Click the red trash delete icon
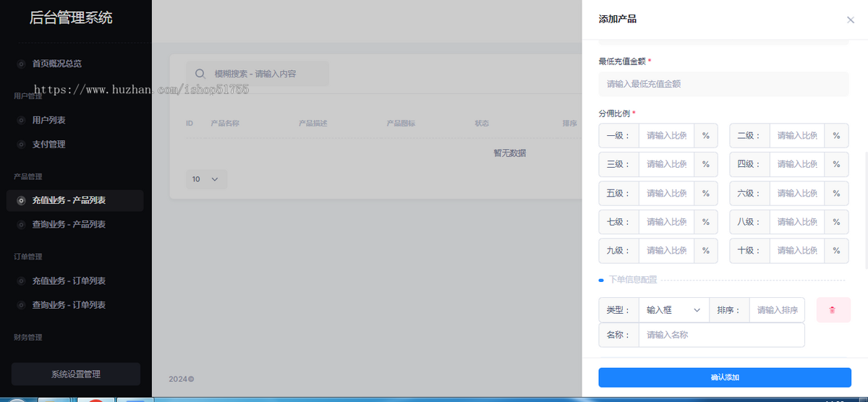This screenshot has width=868, height=402. click(x=833, y=309)
